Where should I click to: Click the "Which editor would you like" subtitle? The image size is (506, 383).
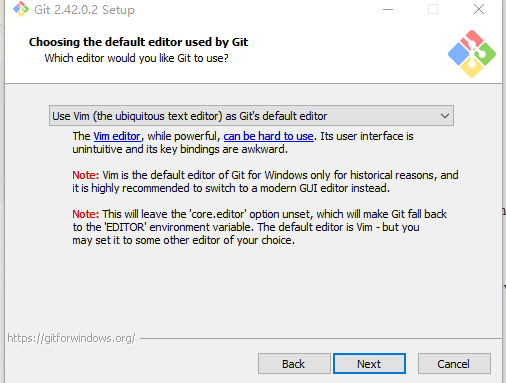tap(136, 58)
